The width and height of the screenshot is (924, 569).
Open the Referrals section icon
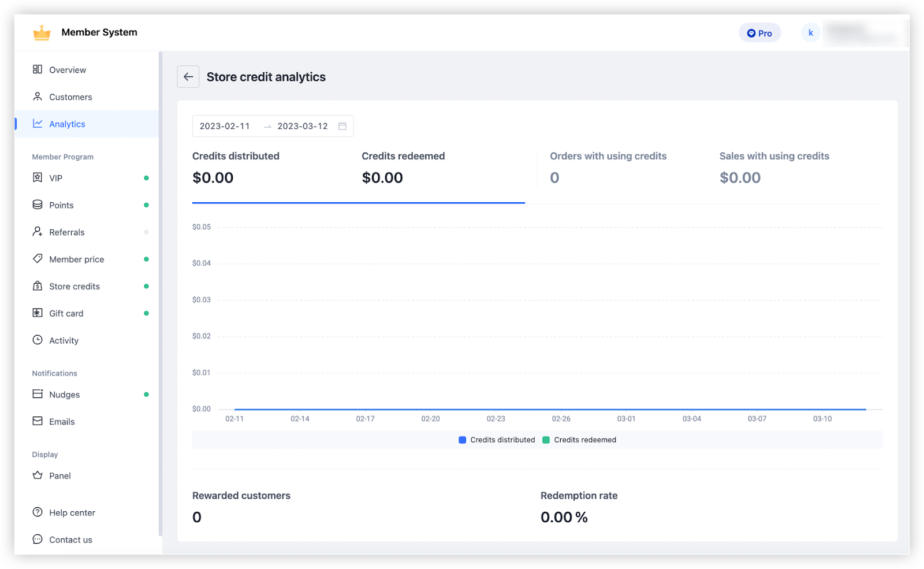tap(37, 232)
